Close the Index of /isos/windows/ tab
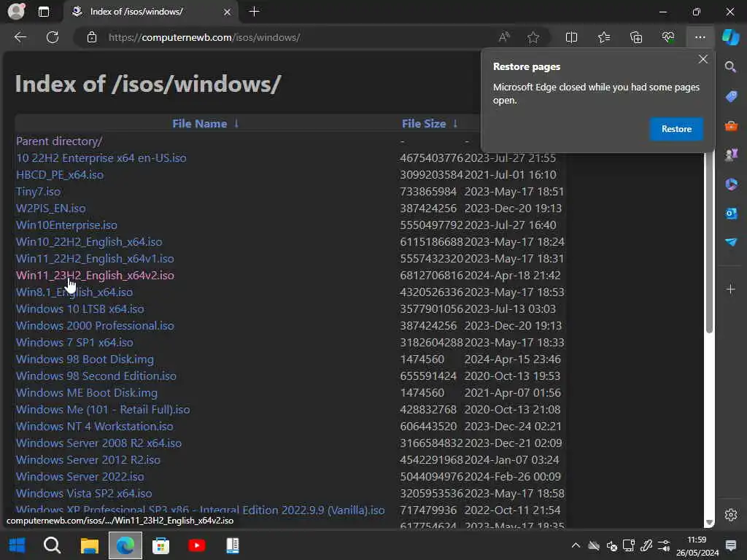The height and width of the screenshot is (560, 747). coord(228,12)
